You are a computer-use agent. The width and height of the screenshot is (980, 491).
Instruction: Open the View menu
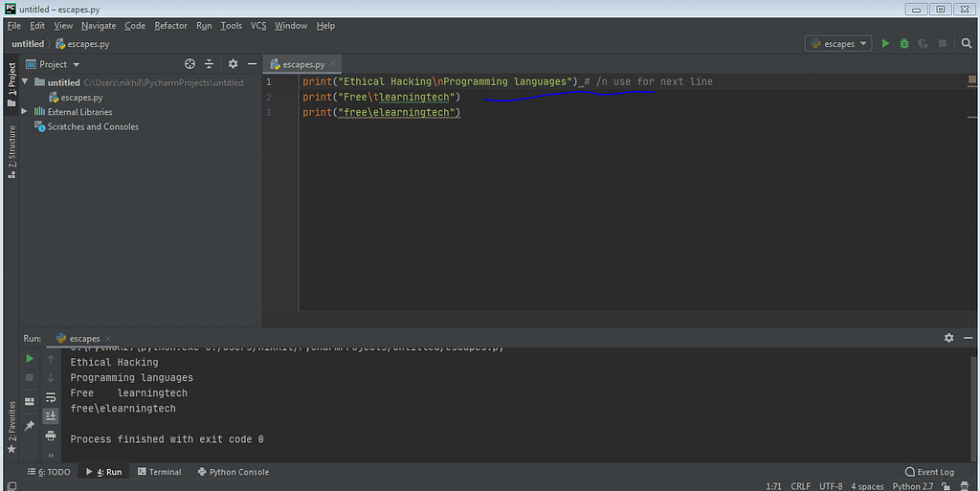[63, 26]
